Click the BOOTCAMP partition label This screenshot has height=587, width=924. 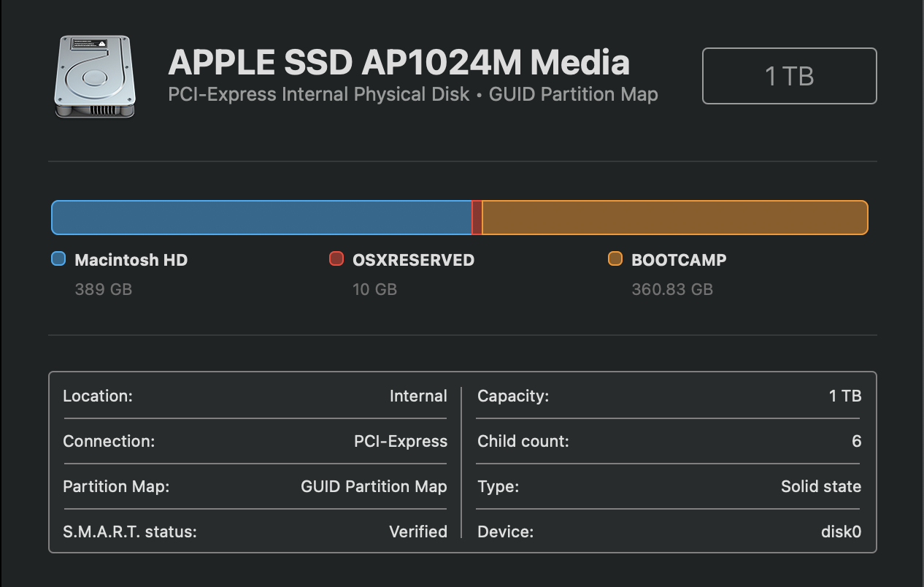(x=679, y=260)
